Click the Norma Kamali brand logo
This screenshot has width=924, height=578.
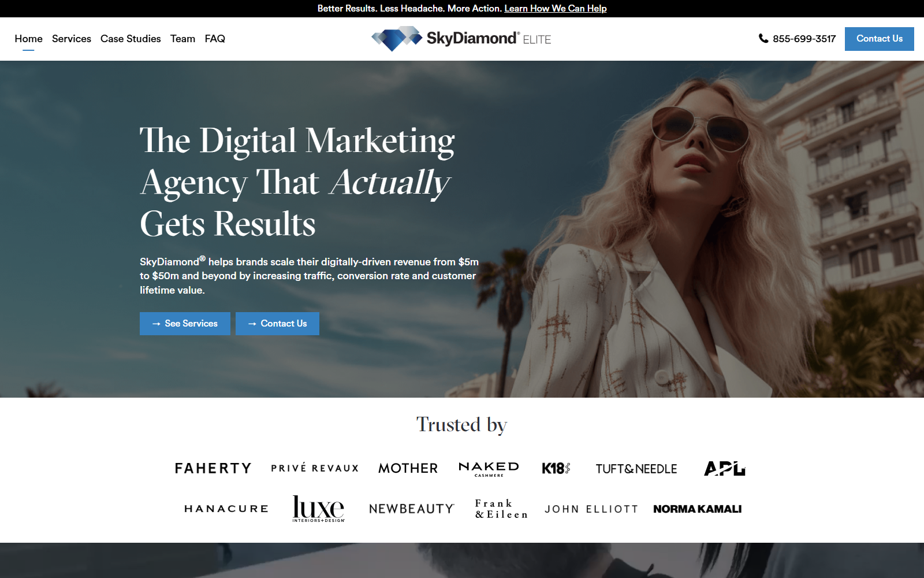[698, 509]
